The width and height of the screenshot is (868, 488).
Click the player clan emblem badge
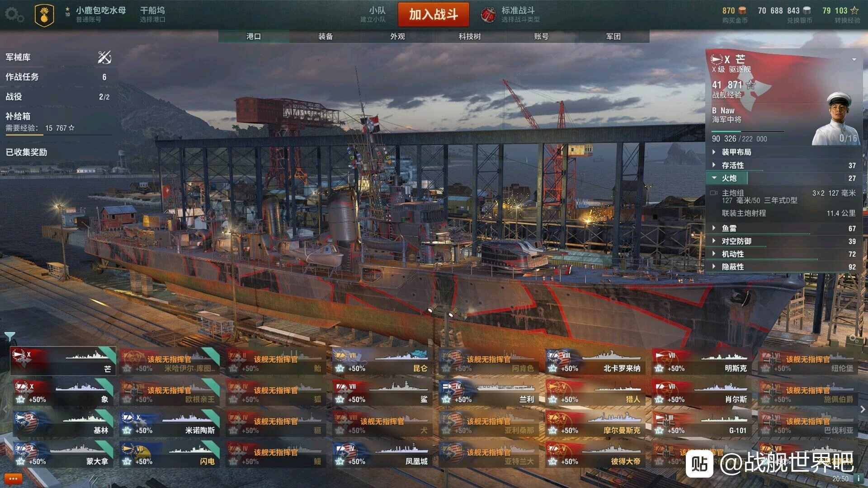point(44,15)
